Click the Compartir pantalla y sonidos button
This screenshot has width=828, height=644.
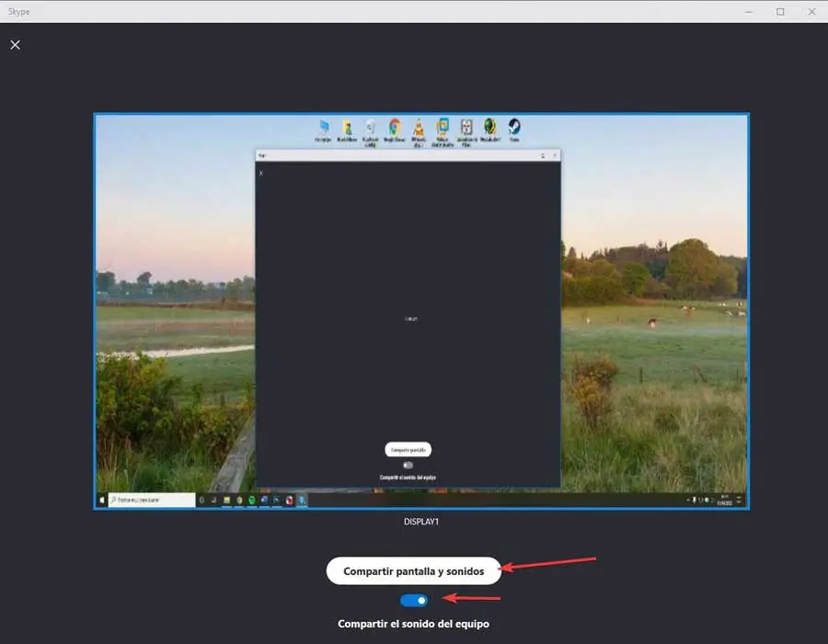pyautogui.click(x=413, y=571)
